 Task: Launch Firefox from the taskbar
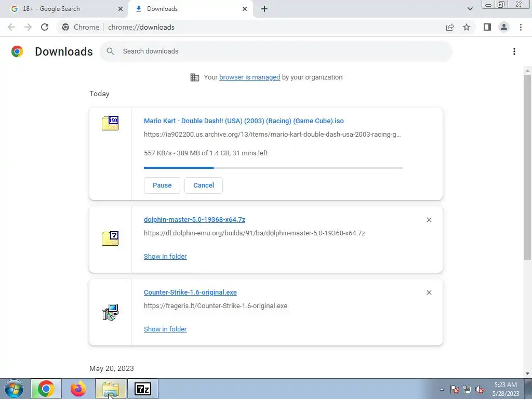click(78, 389)
